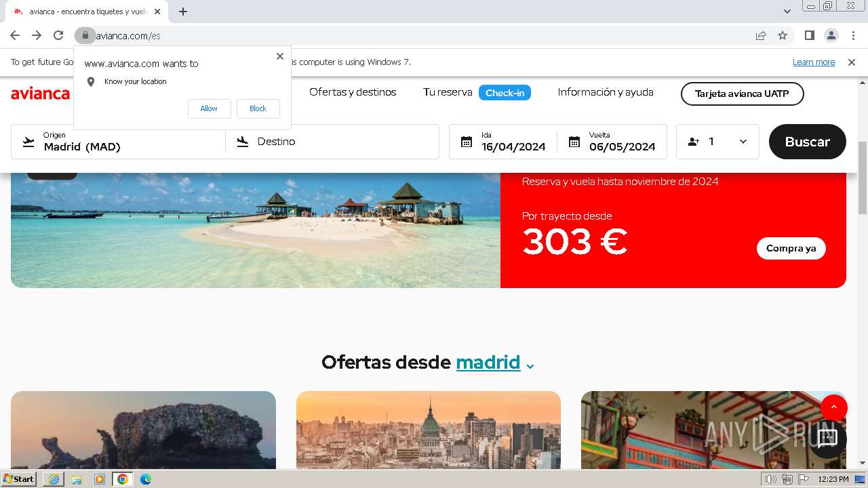Click Compra ya on the offer banner

coord(791,249)
